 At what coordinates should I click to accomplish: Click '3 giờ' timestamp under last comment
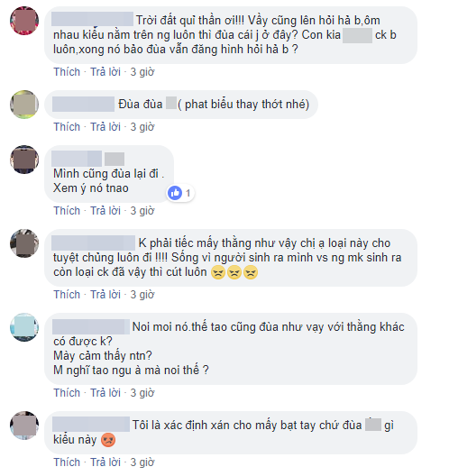pyautogui.click(x=142, y=462)
